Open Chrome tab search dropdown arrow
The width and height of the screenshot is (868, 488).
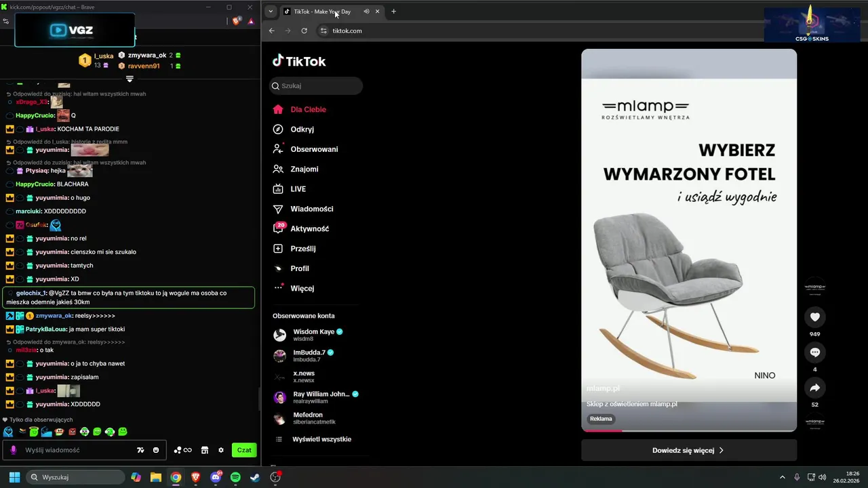click(x=271, y=11)
